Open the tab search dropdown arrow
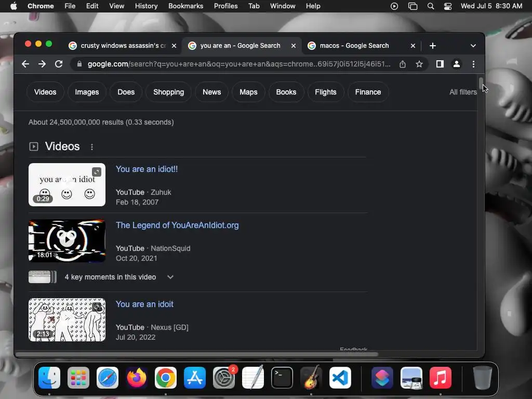The image size is (532, 399). click(x=473, y=46)
